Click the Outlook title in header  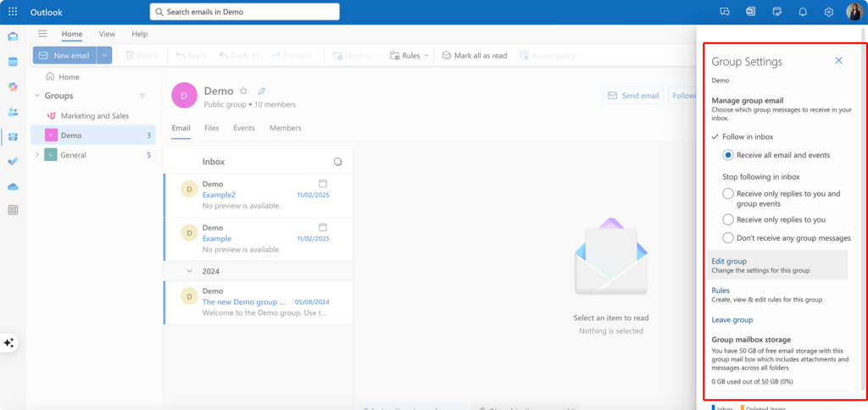pos(46,12)
